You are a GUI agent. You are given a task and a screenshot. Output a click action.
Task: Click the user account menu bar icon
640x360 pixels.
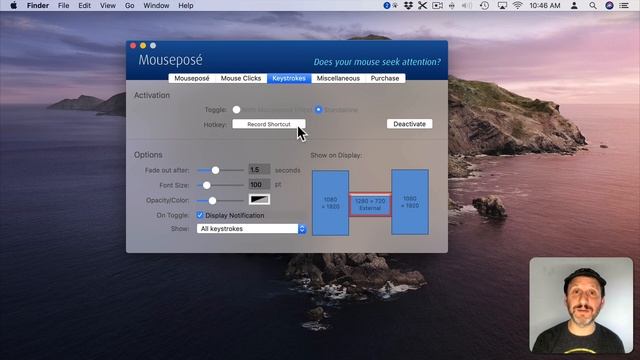click(x=574, y=5)
